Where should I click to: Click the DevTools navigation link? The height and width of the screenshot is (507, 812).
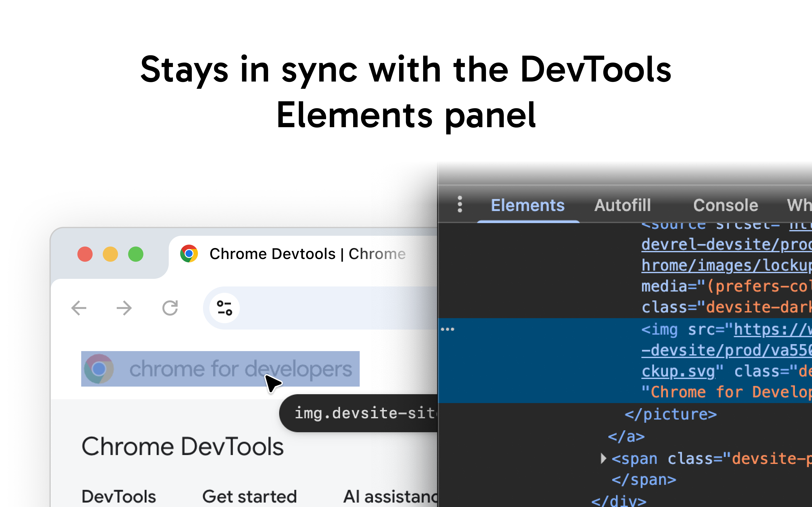pos(119,496)
